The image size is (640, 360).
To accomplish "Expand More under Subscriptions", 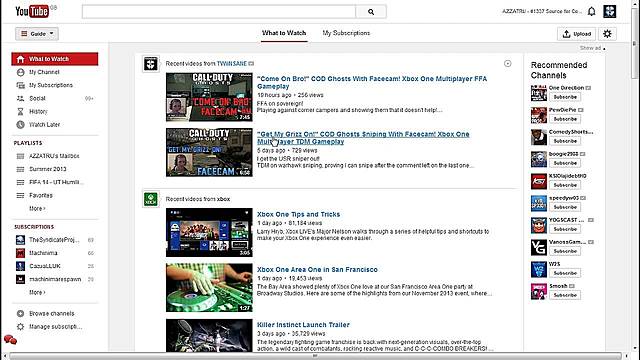I will coord(37,292).
